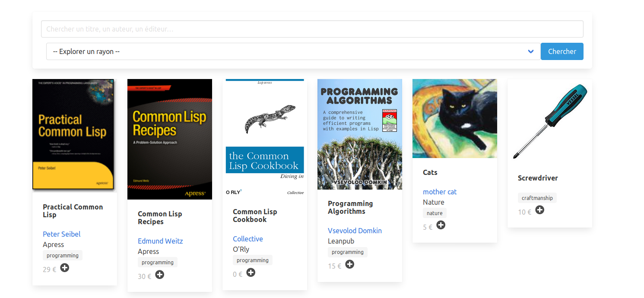Click the 'Common Lisp Recipes' card title
The width and height of the screenshot is (644, 298).
[160, 218]
